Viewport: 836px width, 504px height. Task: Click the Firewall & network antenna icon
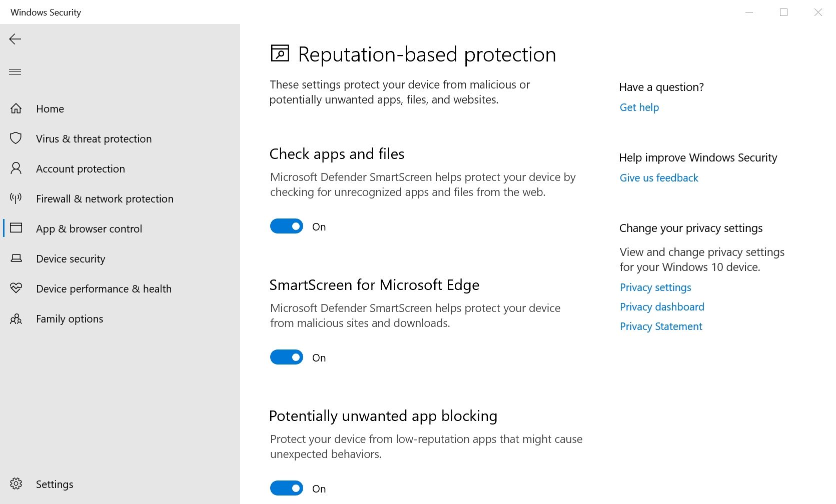pos(16,198)
